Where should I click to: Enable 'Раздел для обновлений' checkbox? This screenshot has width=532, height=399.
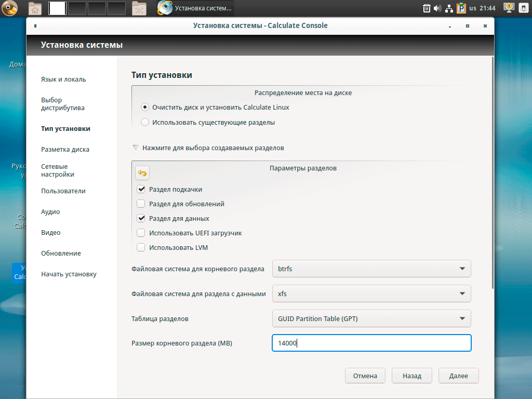[x=141, y=204]
